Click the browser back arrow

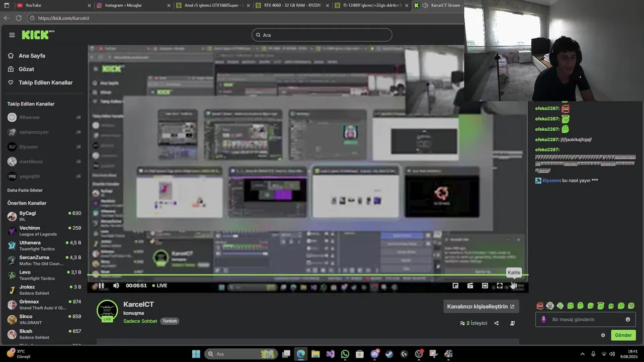pos(7,18)
